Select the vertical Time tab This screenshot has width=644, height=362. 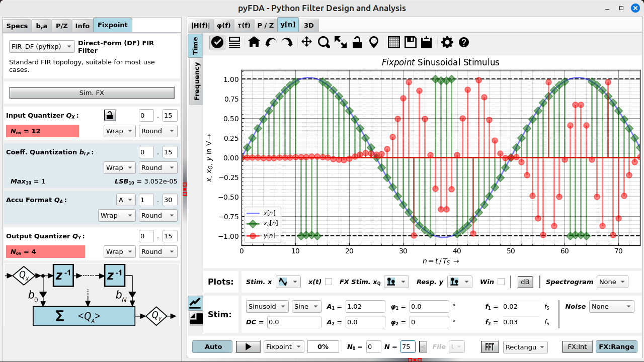195,46
